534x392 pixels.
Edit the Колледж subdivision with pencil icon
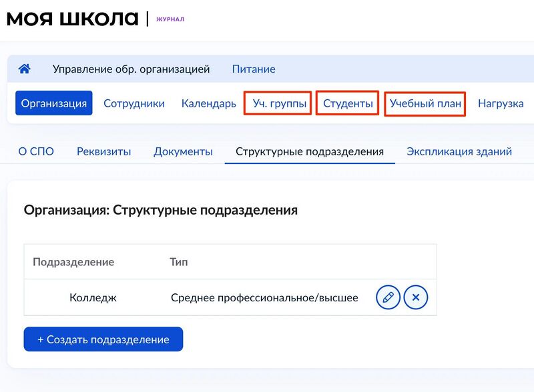388,297
